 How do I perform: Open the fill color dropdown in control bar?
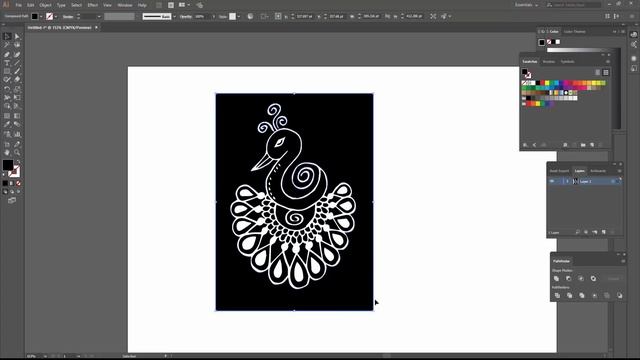pyautogui.click(x=41, y=17)
